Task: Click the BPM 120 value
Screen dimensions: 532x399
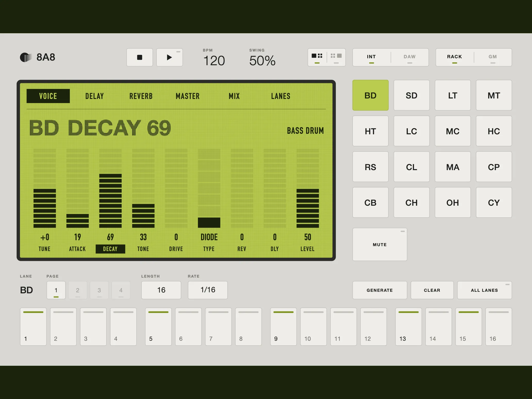Action: coord(214,61)
